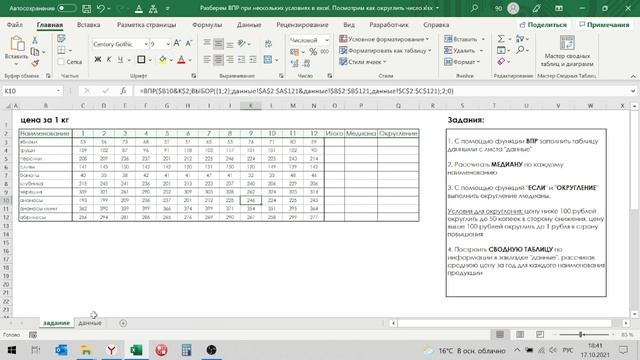The width and height of the screenshot is (640, 360).
Task: Click the Примечания button
Action: (x=604, y=25)
